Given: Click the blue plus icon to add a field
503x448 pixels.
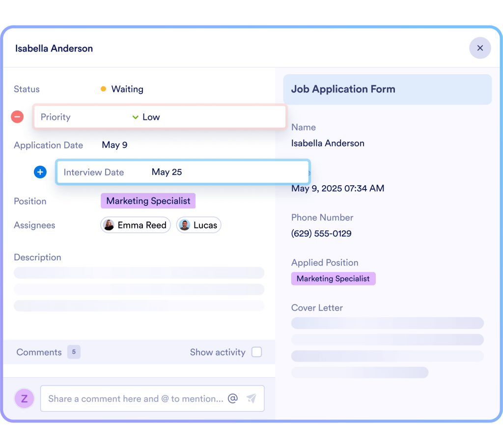Looking at the screenshot, I should coord(40,172).
